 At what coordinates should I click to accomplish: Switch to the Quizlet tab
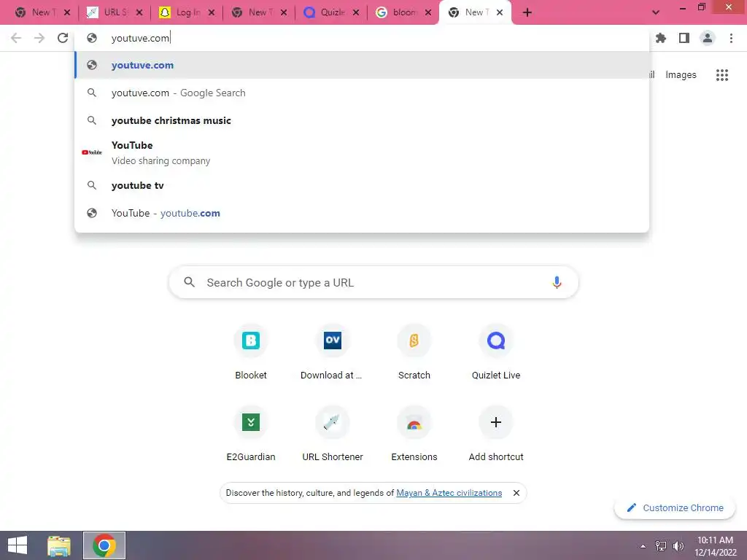tap(332, 12)
